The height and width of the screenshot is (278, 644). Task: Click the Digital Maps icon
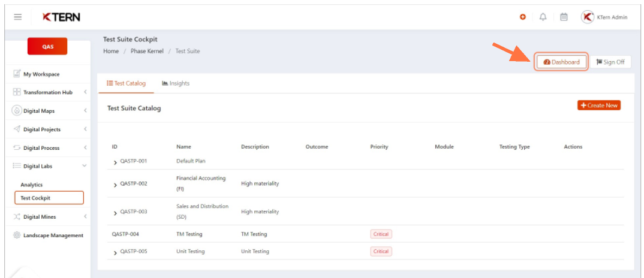coord(17,110)
